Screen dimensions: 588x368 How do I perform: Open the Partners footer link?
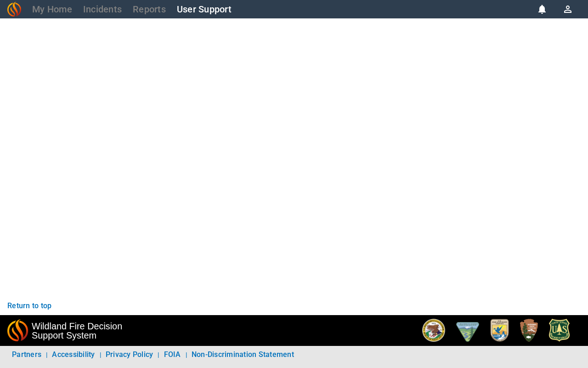27,355
